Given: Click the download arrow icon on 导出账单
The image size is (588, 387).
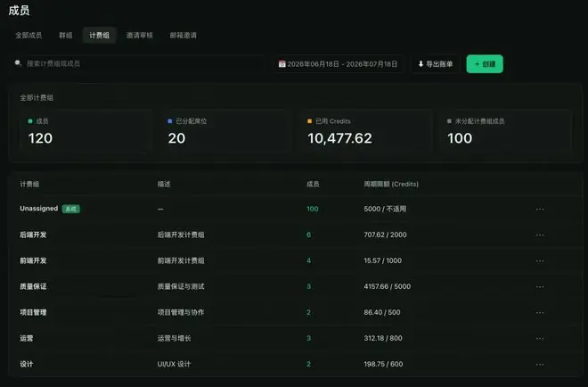Looking at the screenshot, I should tap(421, 64).
